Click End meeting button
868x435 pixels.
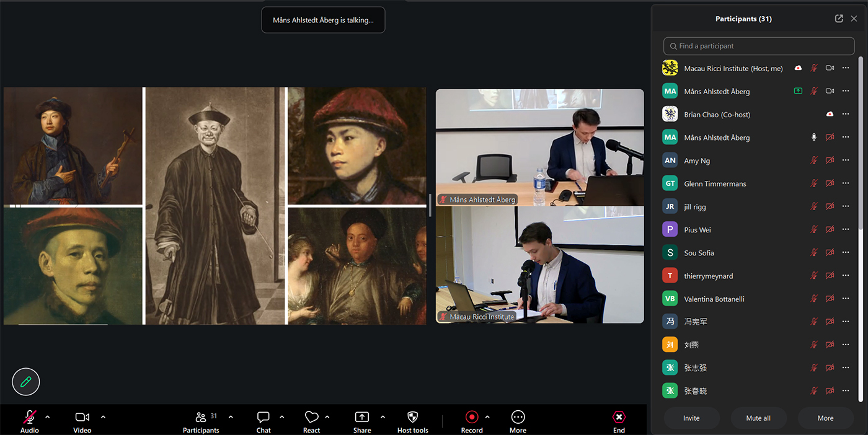point(619,421)
